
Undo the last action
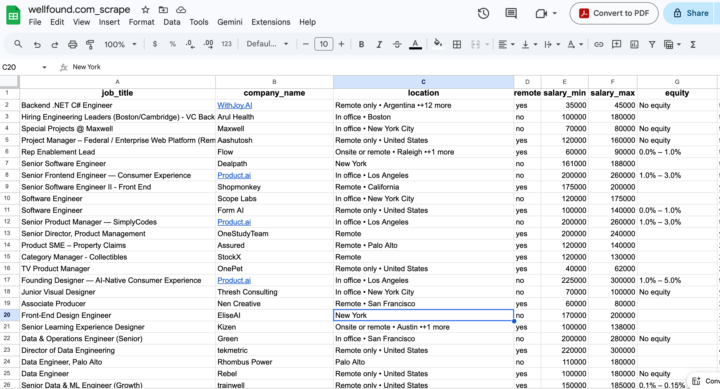37,45
